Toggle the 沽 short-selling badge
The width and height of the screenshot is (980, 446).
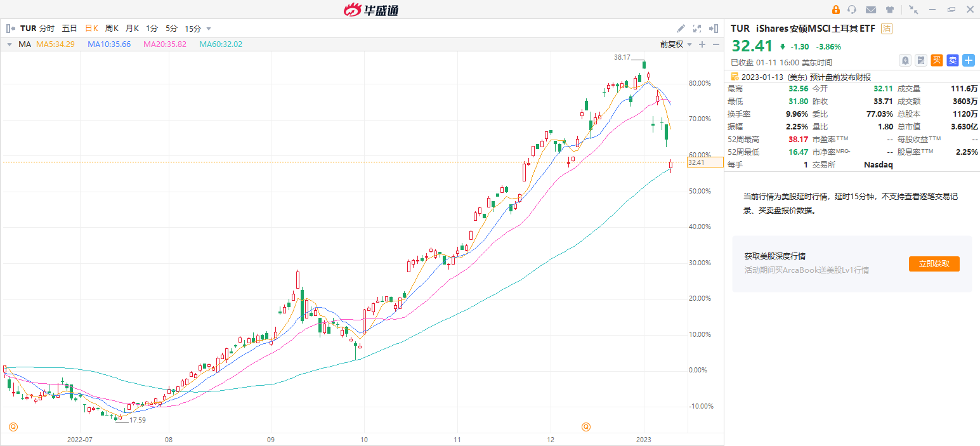point(887,29)
